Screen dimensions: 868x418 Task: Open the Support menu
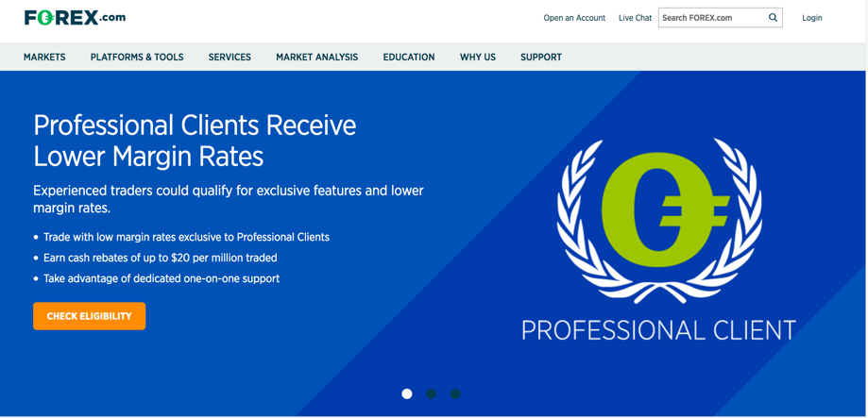[541, 57]
